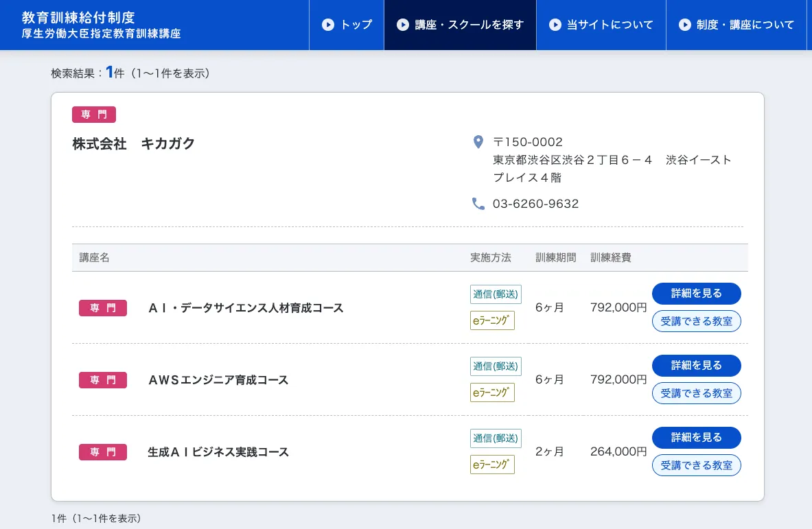
Task: Click 実施方法 column header
Action: [490, 257]
